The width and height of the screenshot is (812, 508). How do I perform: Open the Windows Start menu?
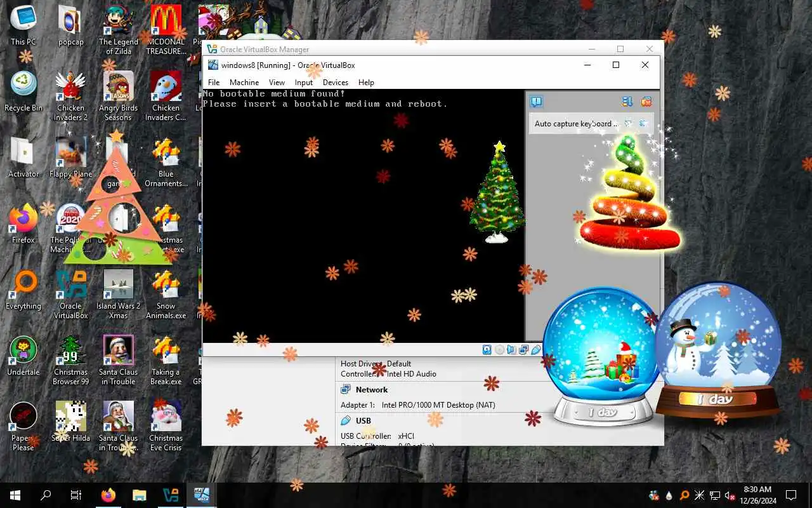15,495
